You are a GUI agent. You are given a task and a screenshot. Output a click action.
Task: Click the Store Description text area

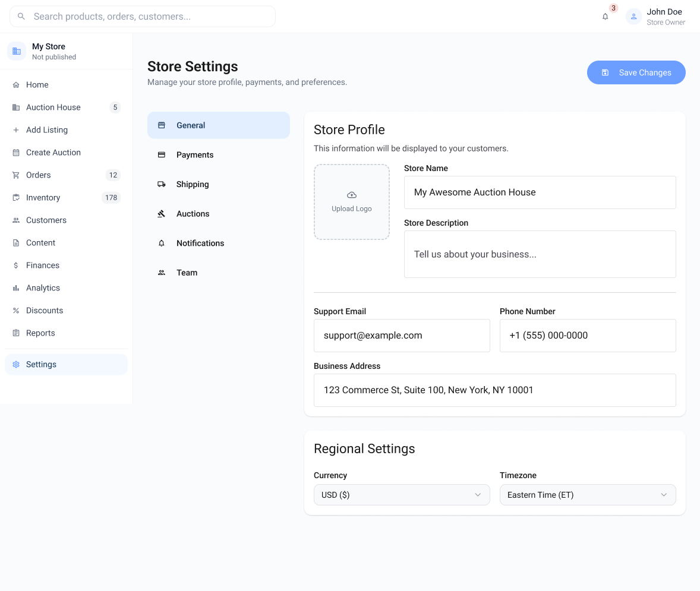coord(540,254)
